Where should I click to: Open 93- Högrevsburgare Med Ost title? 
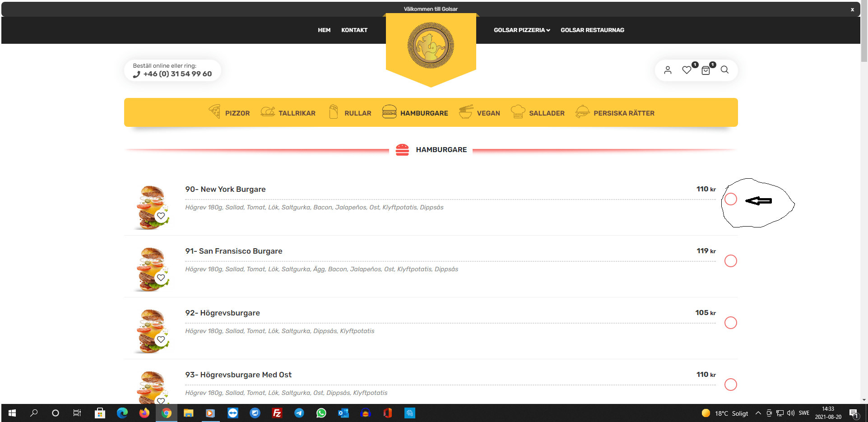point(238,375)
